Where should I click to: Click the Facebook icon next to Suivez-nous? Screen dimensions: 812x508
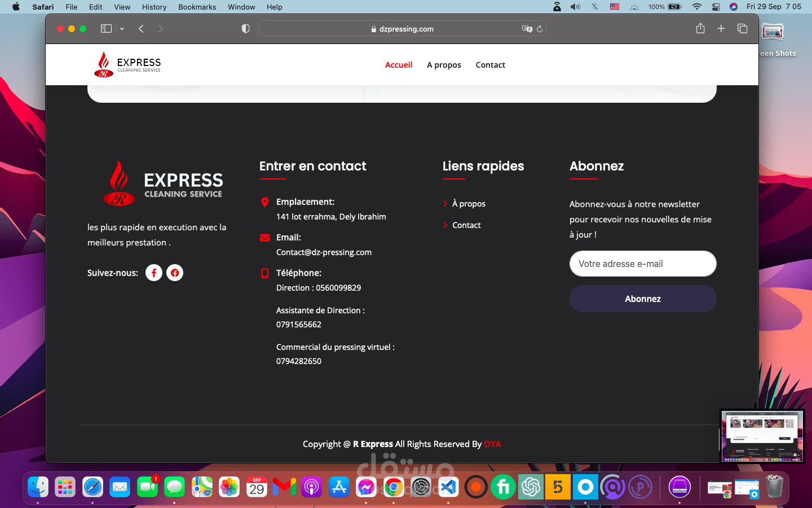point(154,273)
